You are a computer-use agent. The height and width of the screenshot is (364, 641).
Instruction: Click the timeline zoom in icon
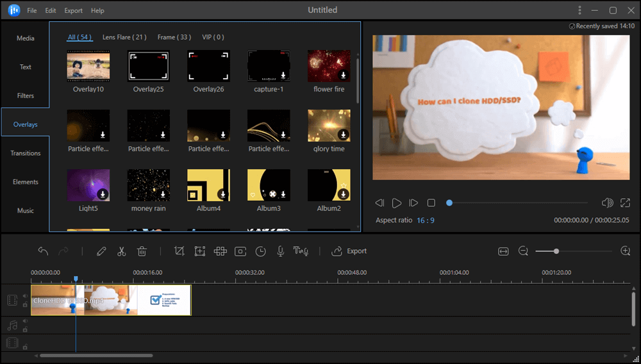tap(625, 251)
